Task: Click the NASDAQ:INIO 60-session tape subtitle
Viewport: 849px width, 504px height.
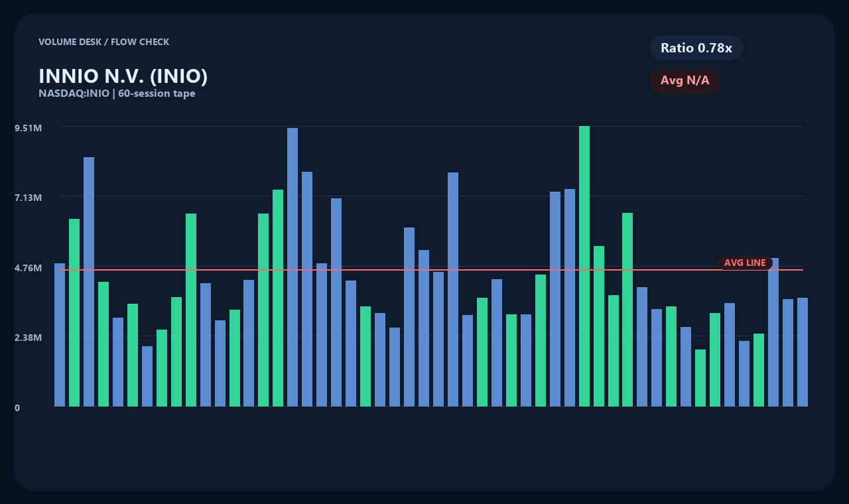Action: pos(117,94)
